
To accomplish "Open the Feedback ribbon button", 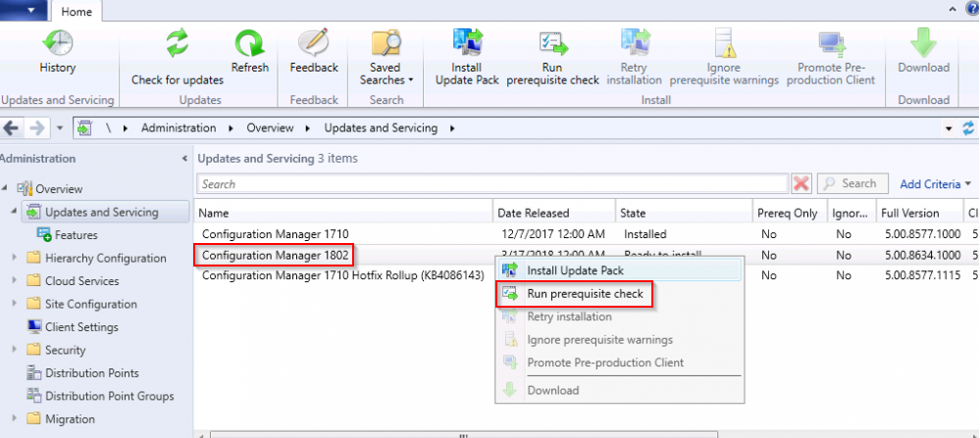I will (314, 51).
